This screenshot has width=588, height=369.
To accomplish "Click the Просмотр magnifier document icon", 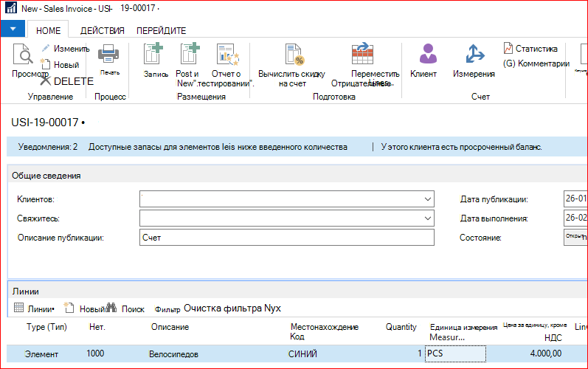I will (24, 55).
